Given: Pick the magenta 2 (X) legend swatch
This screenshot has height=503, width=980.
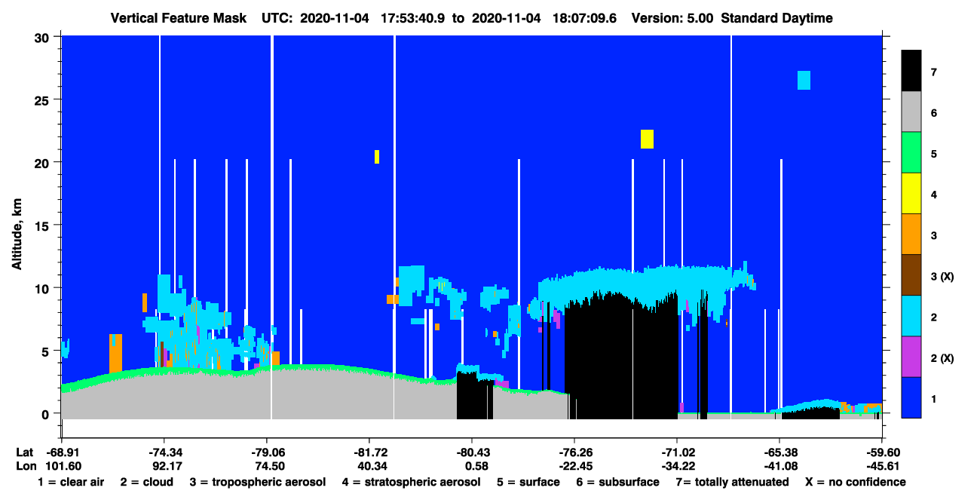Looking at the screenshot, I should click(x=911, y=357).
